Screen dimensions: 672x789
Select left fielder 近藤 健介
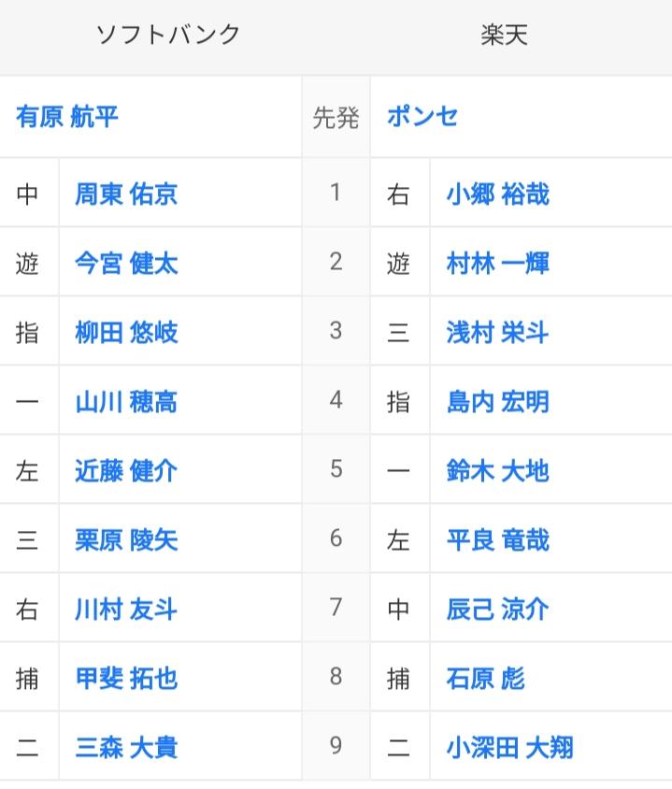126,471
